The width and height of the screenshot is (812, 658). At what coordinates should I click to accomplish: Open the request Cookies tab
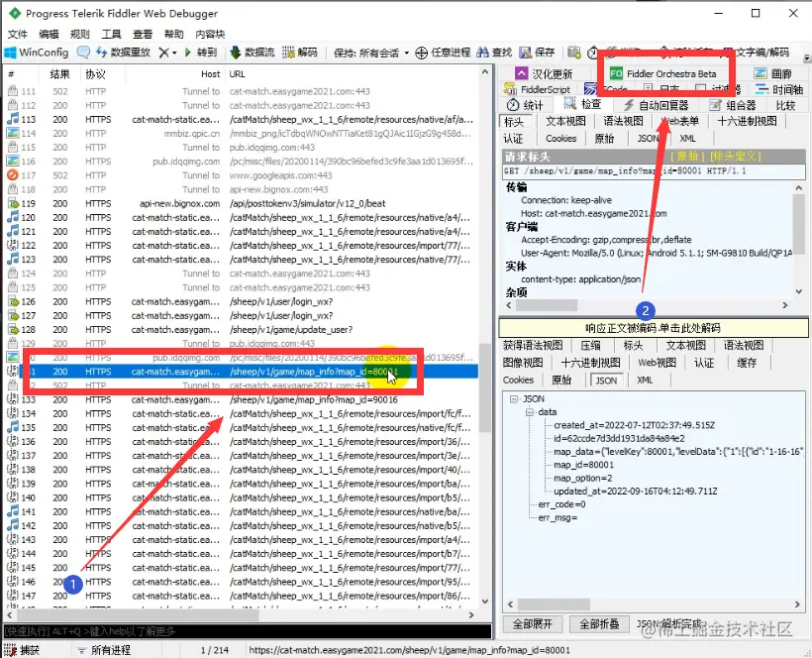(560, 139)
